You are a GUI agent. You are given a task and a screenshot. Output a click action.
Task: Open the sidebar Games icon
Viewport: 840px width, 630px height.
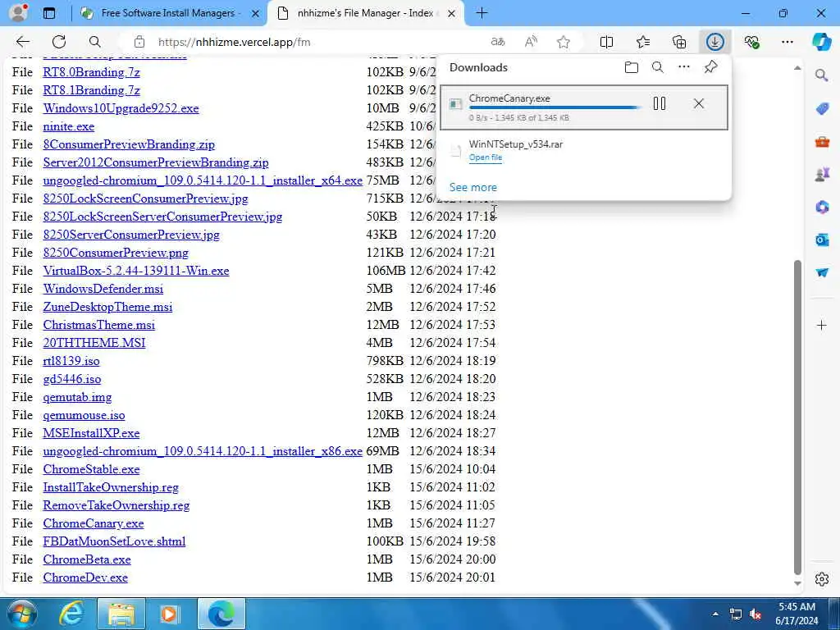point(822,175)
